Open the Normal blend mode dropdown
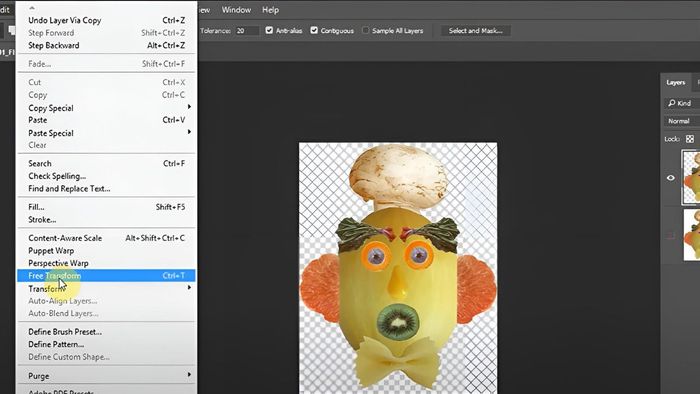Screen dimensions: 700x394 [x=682, y=121]
